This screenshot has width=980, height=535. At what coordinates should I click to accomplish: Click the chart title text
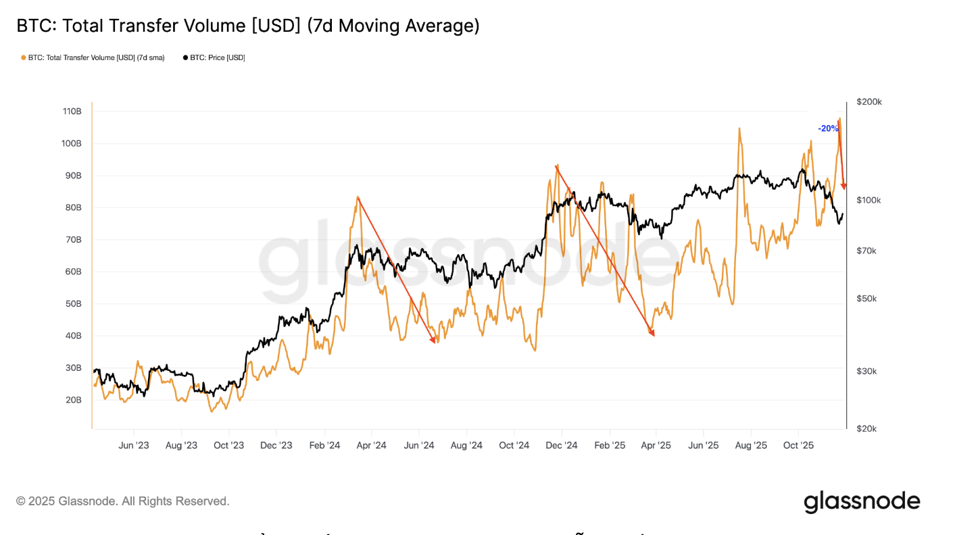click(248, 26)
